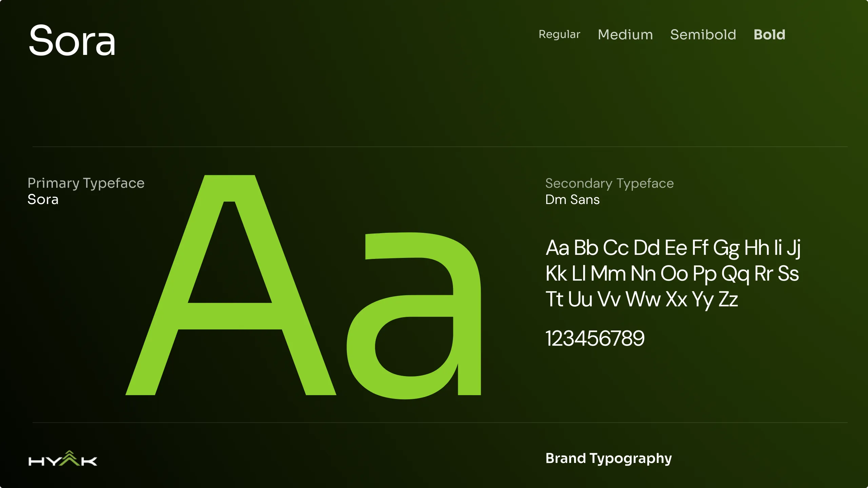Click the Mm pair in alphabet sample

(x=608, y=273)
